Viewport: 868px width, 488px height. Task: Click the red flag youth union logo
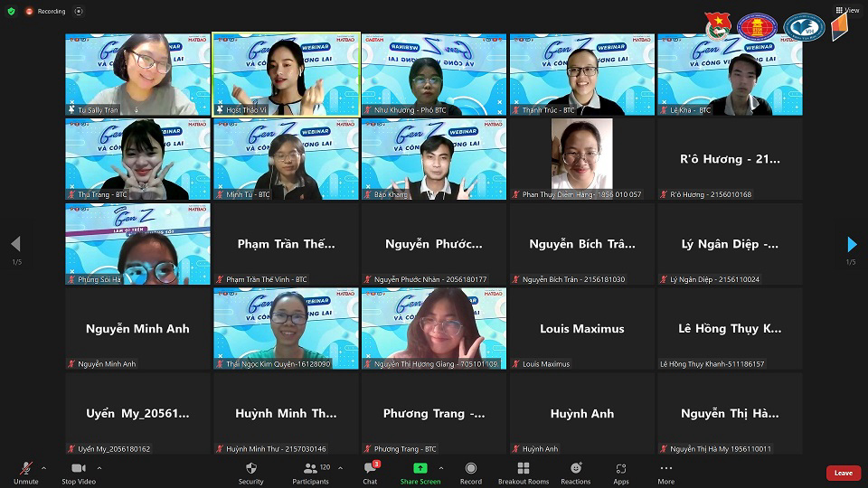[718, 26]
